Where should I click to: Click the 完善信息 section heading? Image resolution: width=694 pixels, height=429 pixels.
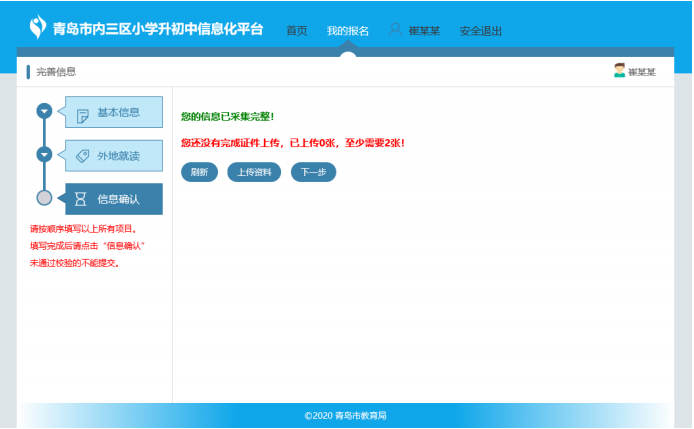point(56,71)
